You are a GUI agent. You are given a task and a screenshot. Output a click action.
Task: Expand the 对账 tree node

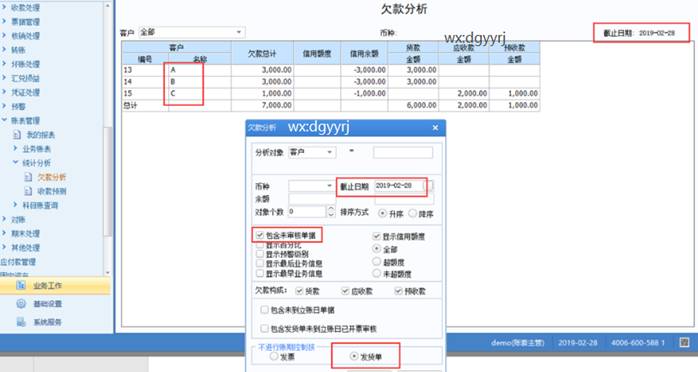click(x=4, y=219)
